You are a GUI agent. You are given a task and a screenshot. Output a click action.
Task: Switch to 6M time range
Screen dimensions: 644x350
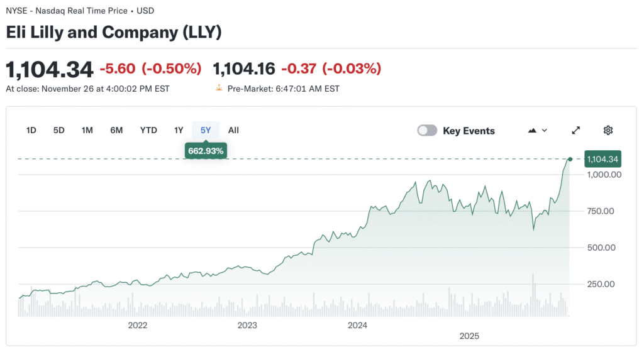(x=116, y=131)
